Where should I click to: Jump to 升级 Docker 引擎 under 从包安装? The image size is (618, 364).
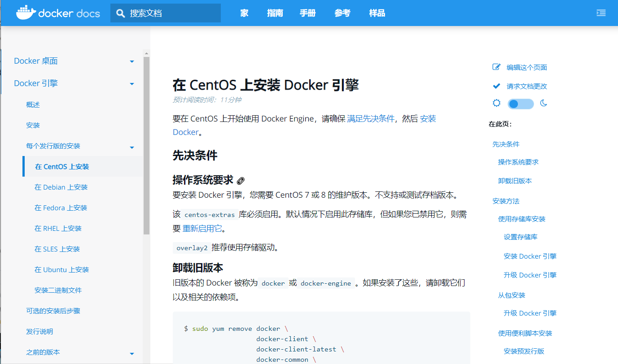(x=530, y=313)
